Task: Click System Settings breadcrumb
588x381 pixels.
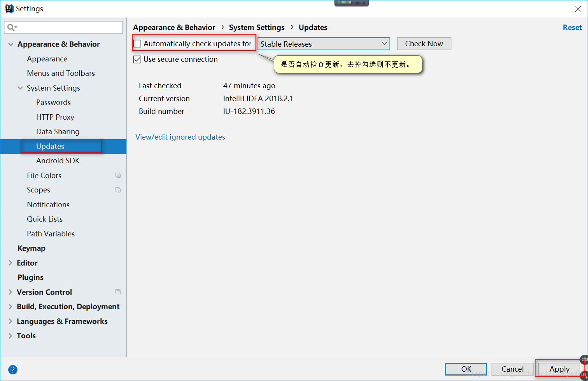Action: 257,28
